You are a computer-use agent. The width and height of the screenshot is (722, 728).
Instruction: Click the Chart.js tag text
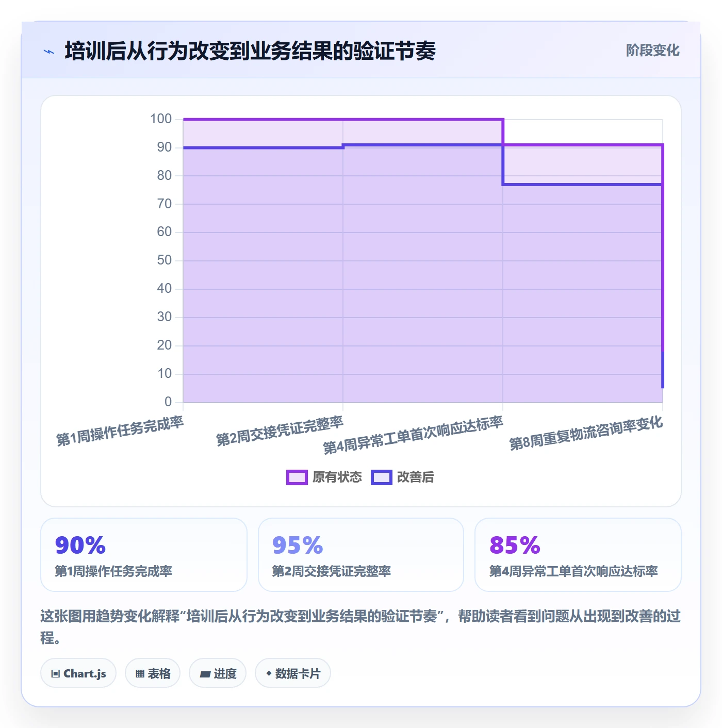(85, 673)
